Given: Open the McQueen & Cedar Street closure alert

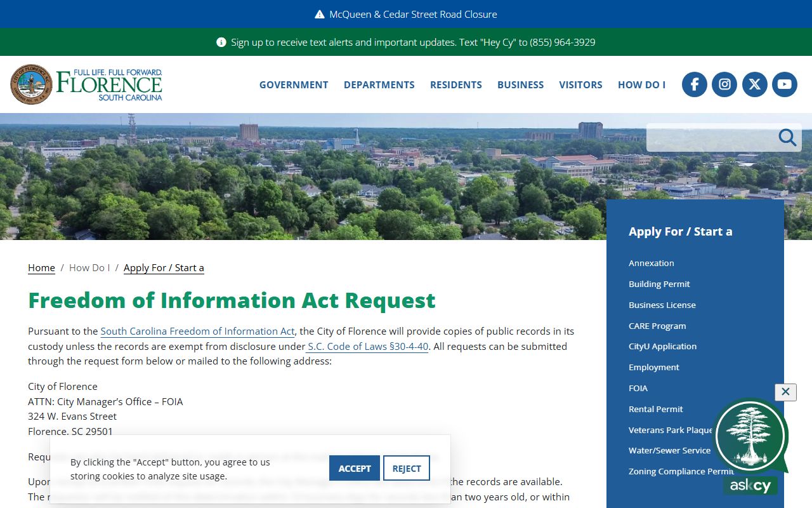Looking at the screenshot, I should coord(406,14).
